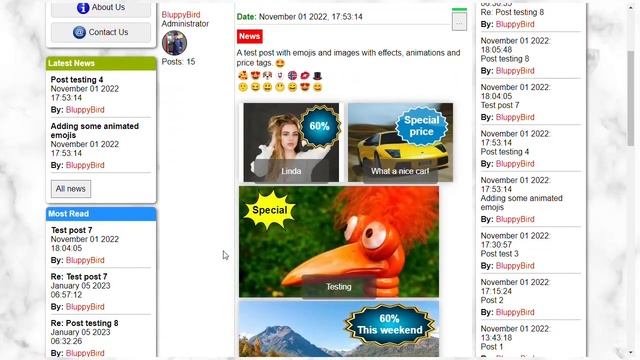Click the red News tag
Screen dimensions: 640x360
coord(249,36)
